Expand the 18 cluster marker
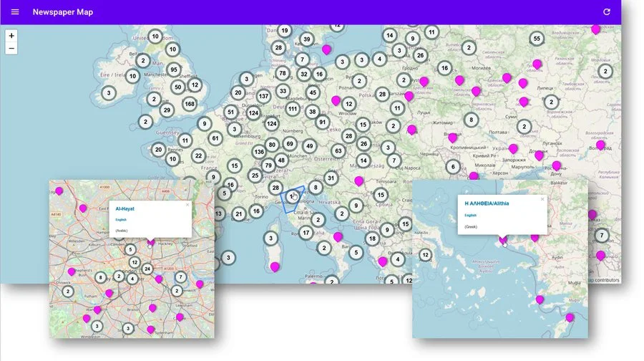 click(372, 239)
